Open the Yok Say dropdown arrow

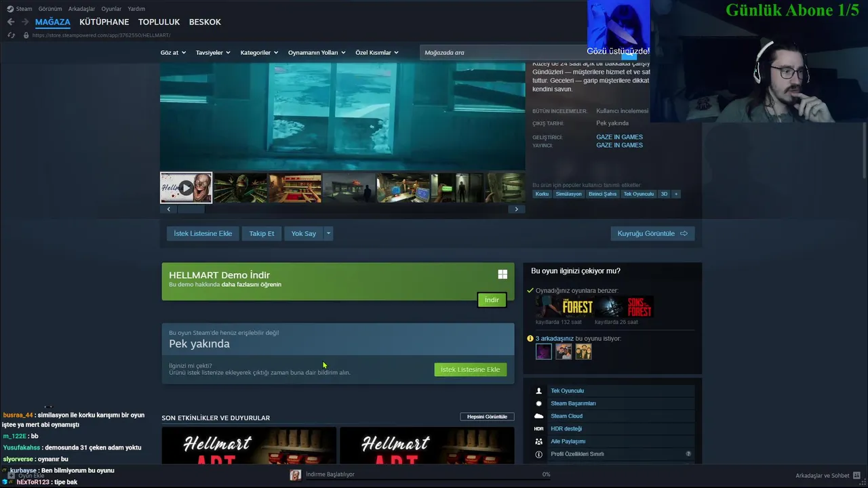[329, 233]
